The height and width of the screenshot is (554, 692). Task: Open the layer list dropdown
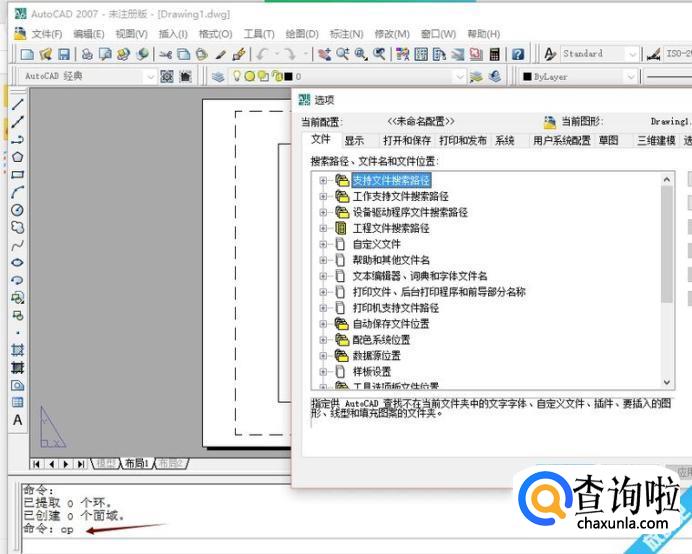459,77
